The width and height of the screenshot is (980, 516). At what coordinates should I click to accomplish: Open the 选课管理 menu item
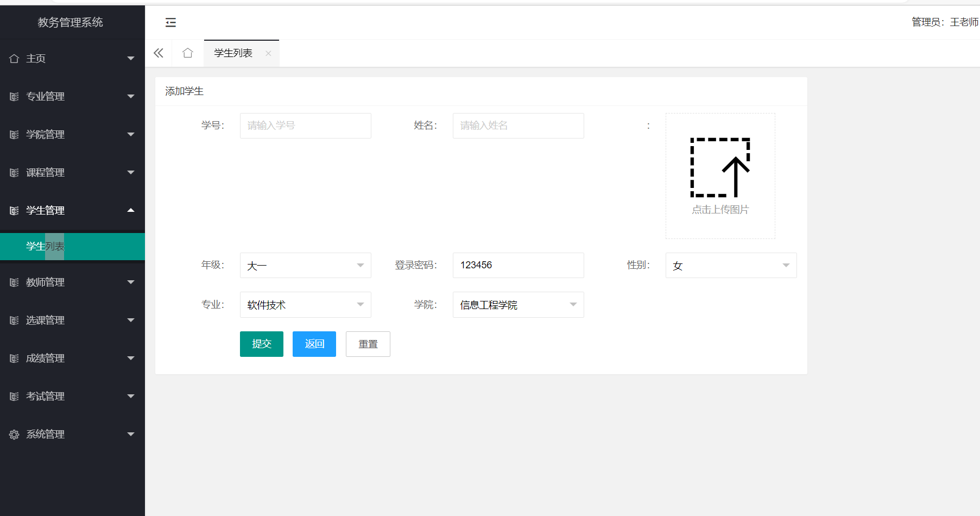point(72,320)
